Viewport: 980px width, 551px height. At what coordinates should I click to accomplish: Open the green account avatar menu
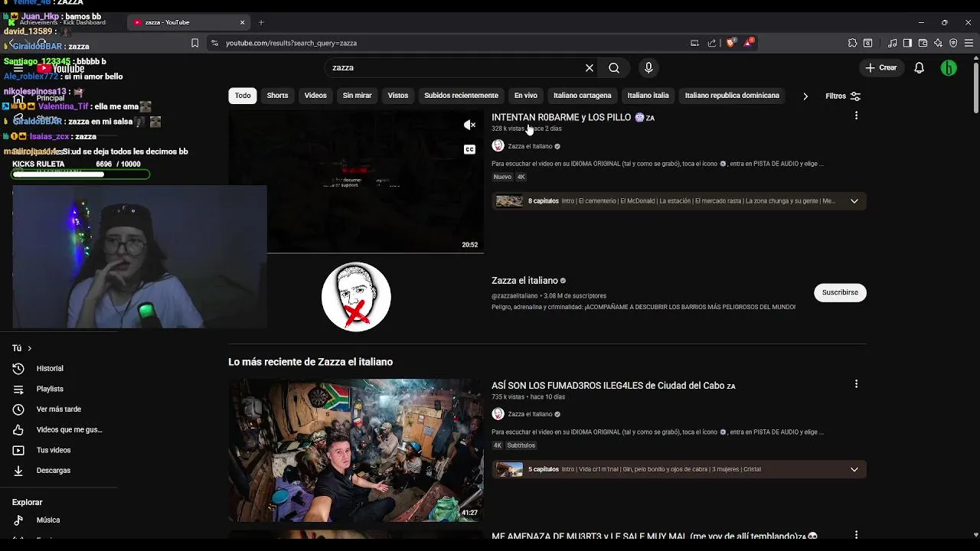click(x=949, y=68)
